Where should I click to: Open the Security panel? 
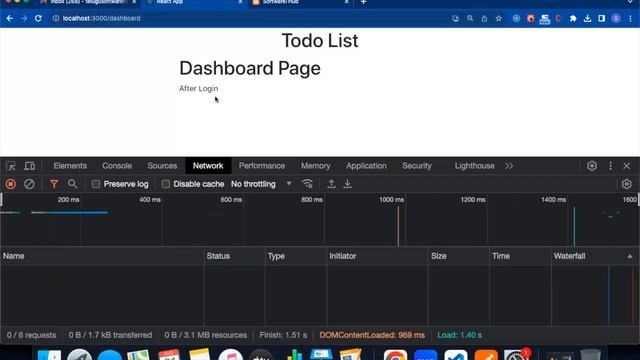[416, 166]
